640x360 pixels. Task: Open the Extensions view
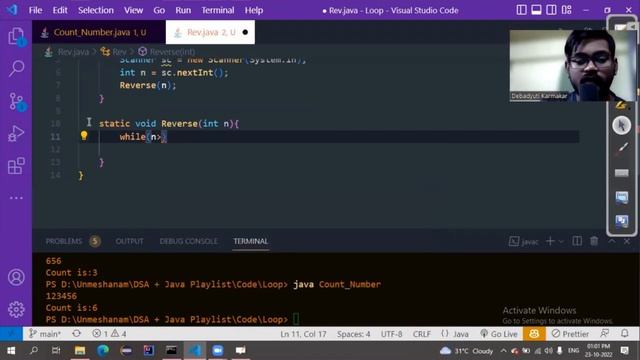16,166
